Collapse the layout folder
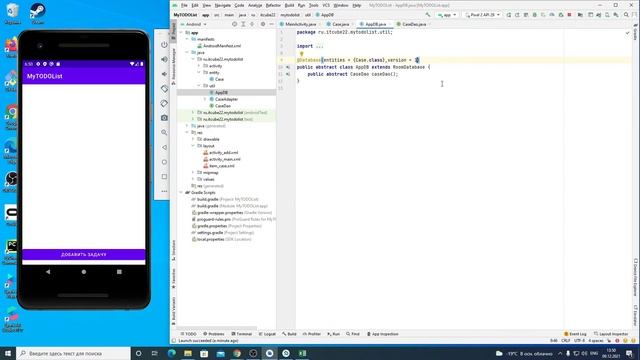Image resolution: width=640 pixels, height=360 pixels. point(193,146)
